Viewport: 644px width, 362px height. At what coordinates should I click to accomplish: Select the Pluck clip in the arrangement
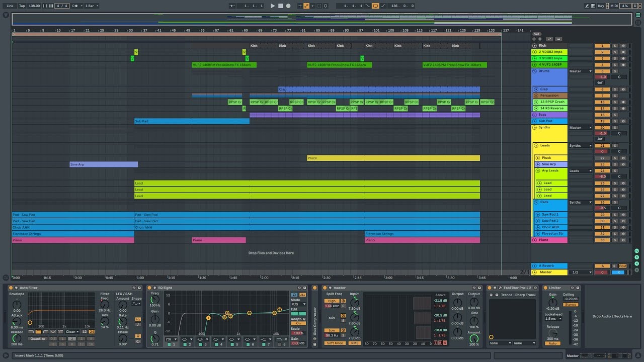(x=393, y=158)
